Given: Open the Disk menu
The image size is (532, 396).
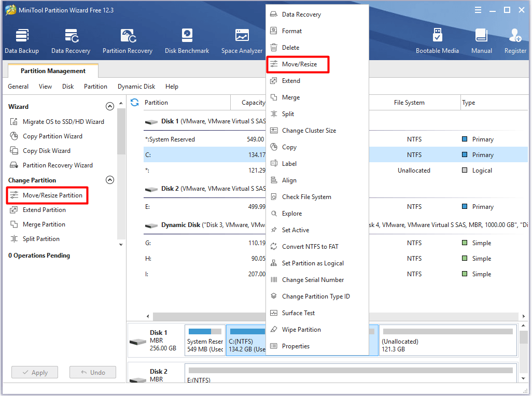Looking at the screenshot, I should (68, 87).
